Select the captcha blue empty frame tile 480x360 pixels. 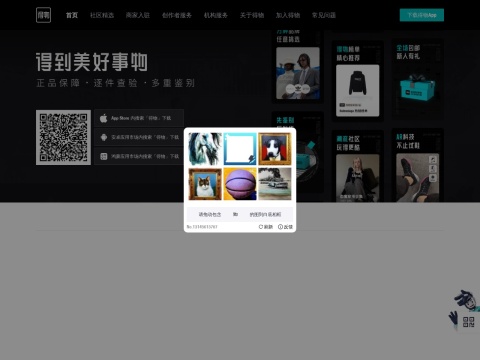click(240, 149)
